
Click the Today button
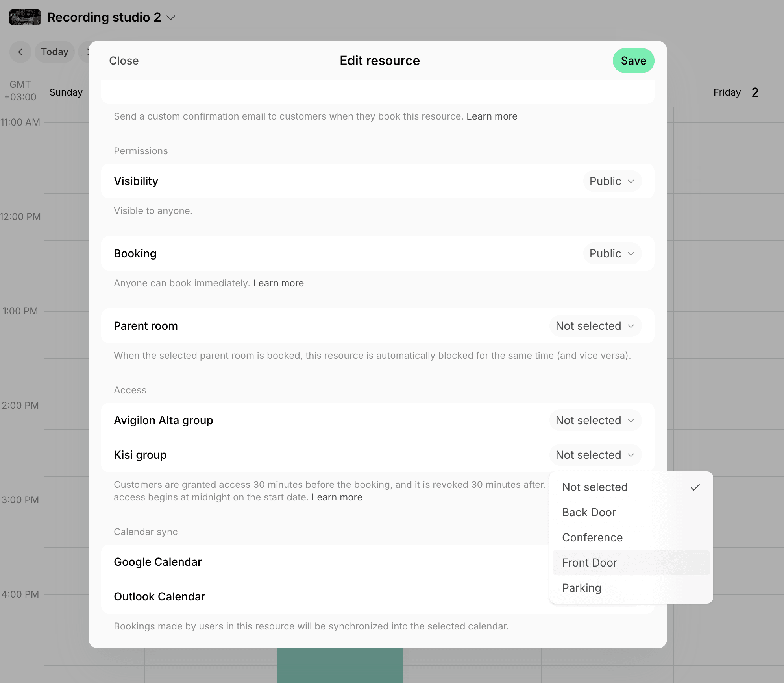point(55,52)
